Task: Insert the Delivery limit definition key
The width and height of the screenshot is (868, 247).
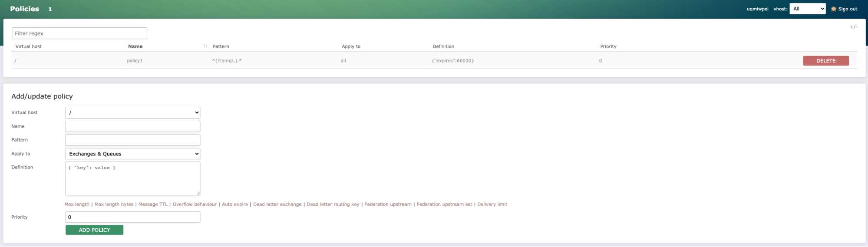Action: click(x=492, y=204)
